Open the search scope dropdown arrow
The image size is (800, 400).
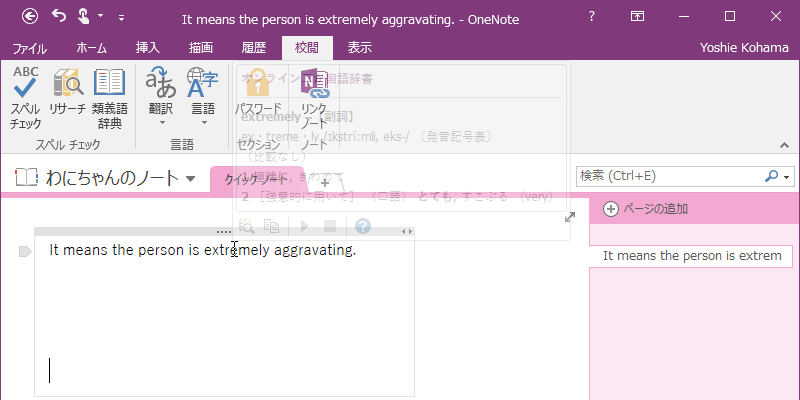click(787, 177)
